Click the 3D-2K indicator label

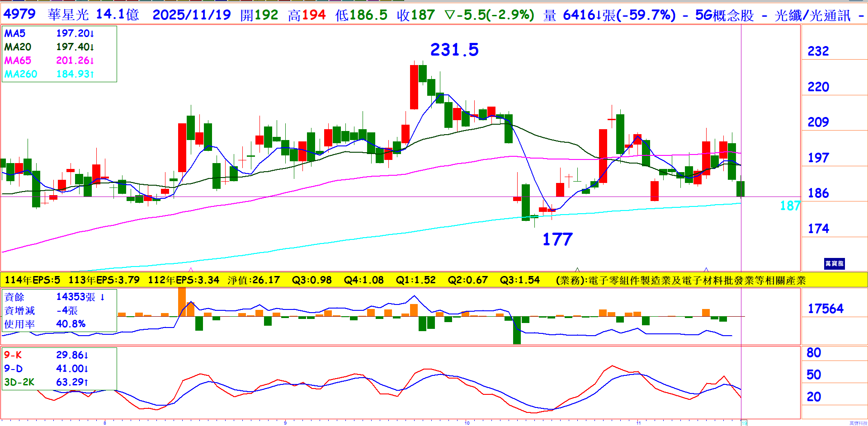point(19,382)
